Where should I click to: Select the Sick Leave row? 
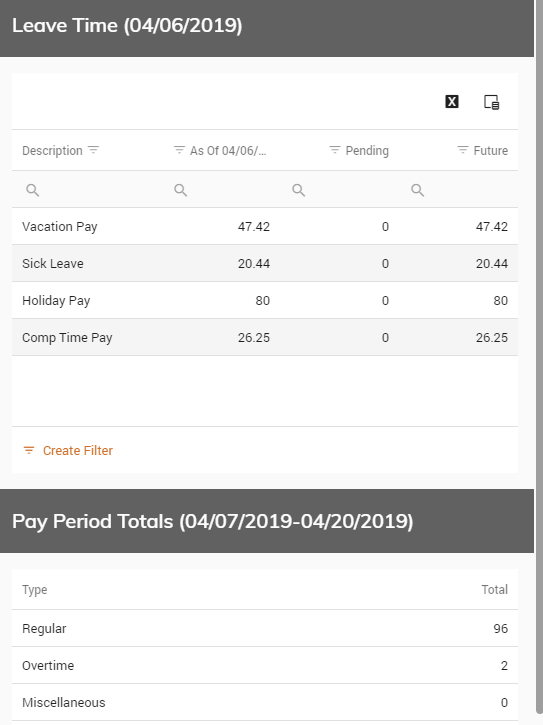[265, 264]
